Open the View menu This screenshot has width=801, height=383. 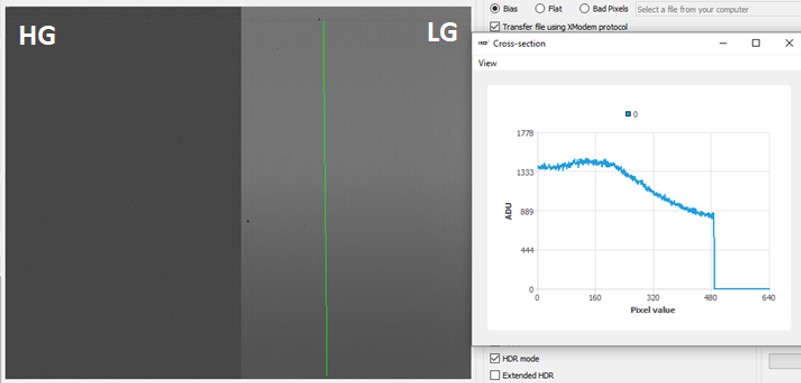click(x=487, y=63)
